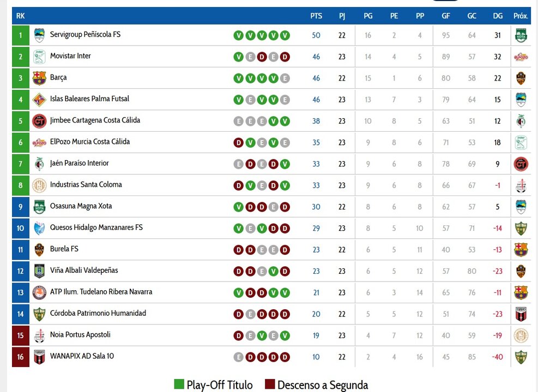Open the Islas Baleares Palma Futsal team link
538x392 pixels.
point(89,99)
